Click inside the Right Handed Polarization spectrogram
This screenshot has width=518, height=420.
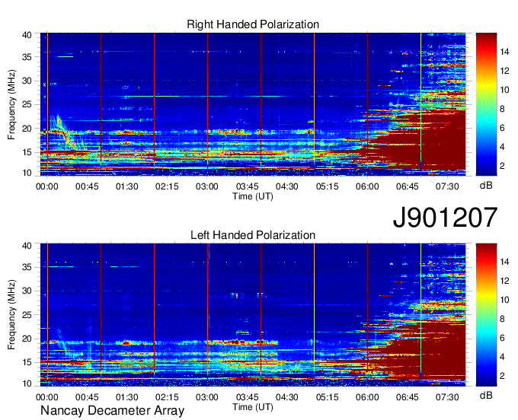(253, 104)
